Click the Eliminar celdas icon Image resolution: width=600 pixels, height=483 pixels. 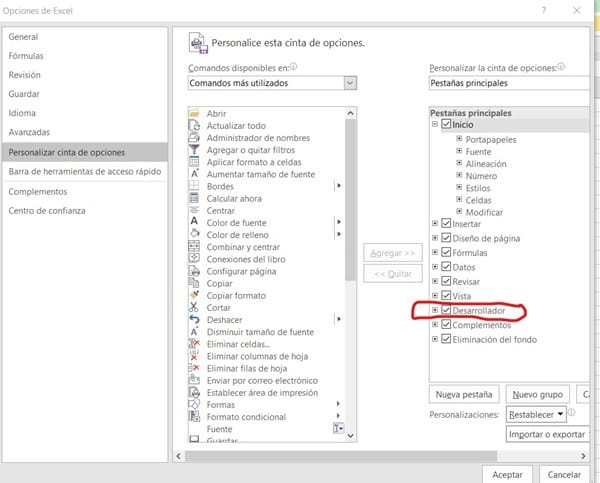click(x=194, y=344)
